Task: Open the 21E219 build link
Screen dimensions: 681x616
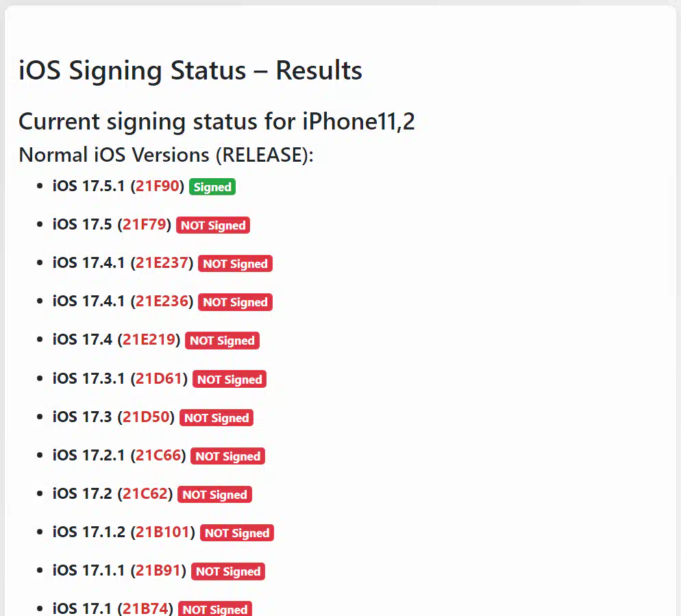Action: 149,340
